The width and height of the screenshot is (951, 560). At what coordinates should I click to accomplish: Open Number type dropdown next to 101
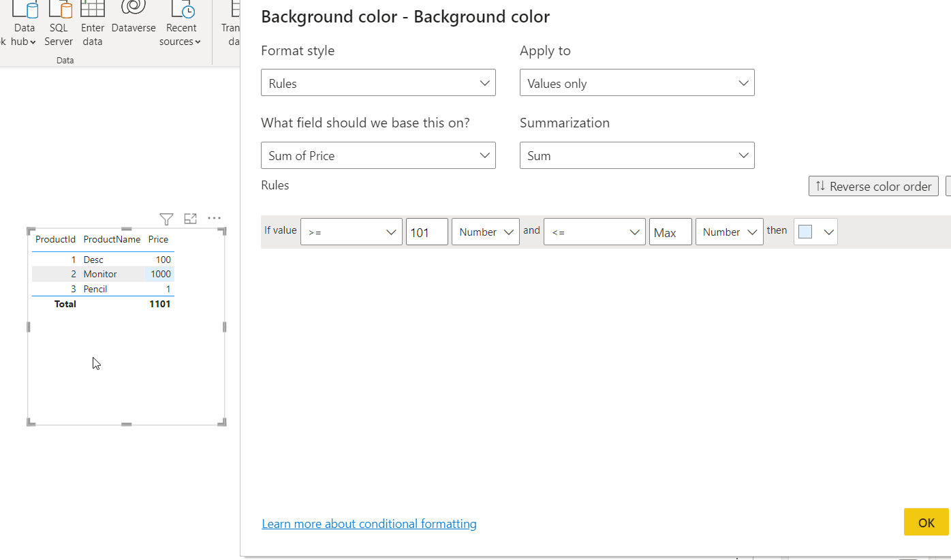486,232
